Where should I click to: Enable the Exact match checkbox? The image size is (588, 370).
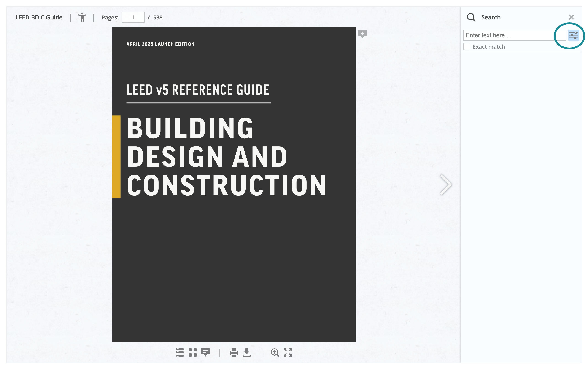(x=467, y=47)
